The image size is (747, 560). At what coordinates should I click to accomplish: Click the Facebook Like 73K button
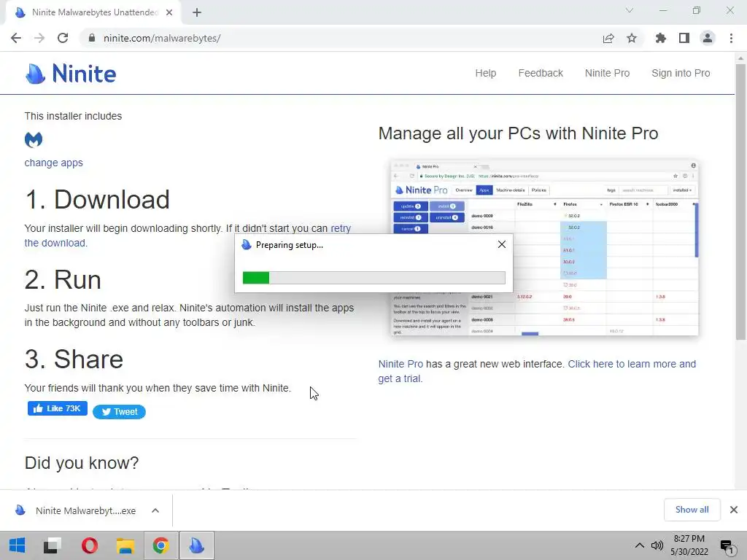coord(57,408)
